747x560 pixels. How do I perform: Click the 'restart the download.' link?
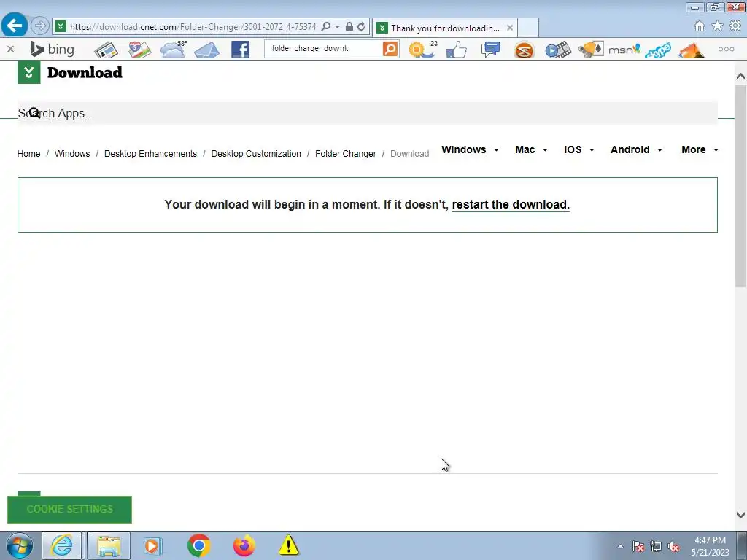click(x=511, y=204)
